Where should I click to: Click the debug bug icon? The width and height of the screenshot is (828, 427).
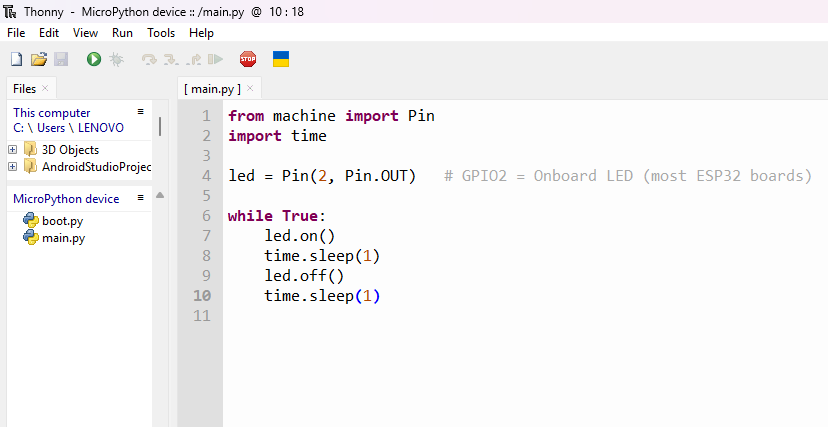click(117, 60)
